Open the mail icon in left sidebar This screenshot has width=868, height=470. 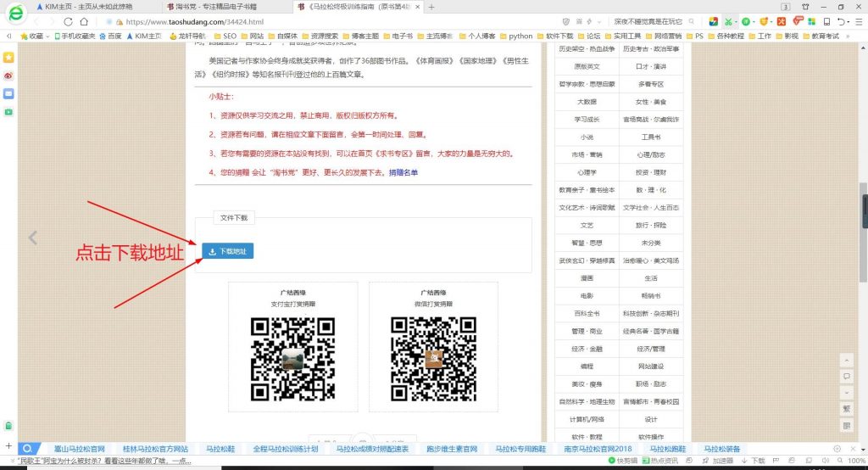tap(8, 93)
